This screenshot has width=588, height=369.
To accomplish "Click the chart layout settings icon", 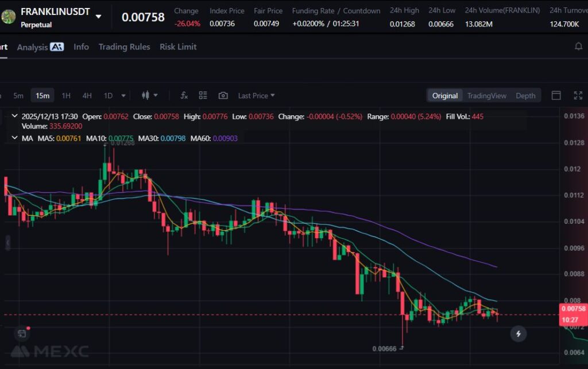I will pyautogui.click(x=203, y=95).
